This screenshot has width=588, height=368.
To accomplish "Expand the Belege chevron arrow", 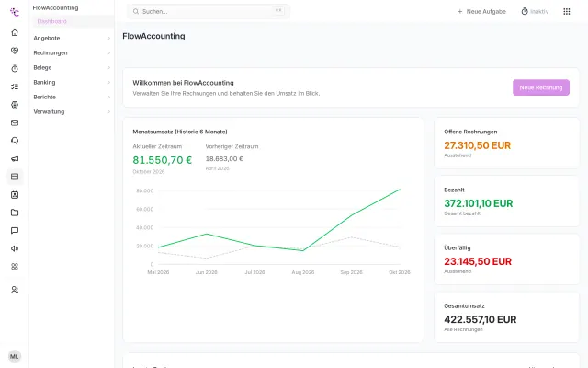I will pos(108,67).
